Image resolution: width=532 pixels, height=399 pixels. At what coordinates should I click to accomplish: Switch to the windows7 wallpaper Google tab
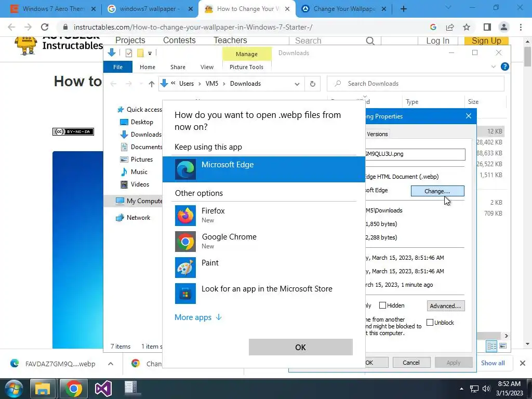coord(150,9)
